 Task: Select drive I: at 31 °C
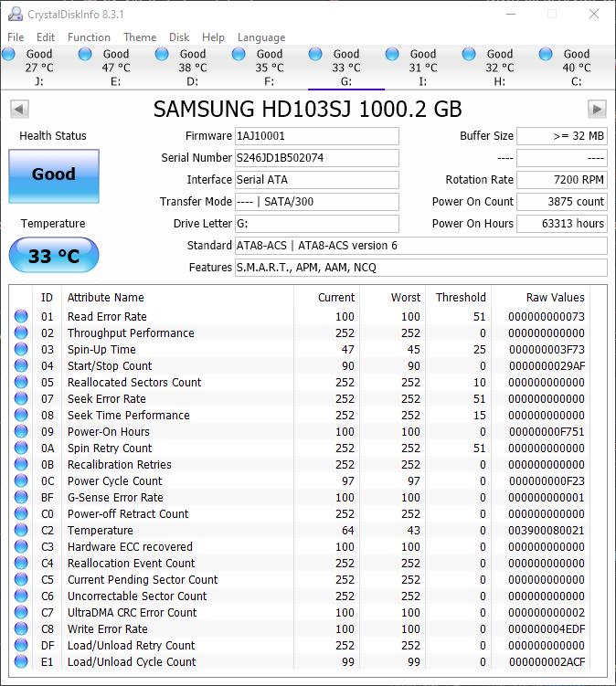click(x=423, y=68)
